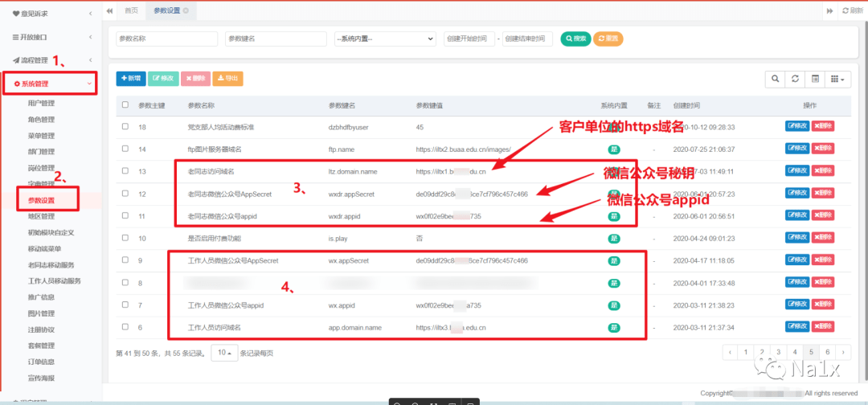
Task: Click the 刷新 refresh icon at top right
Action: 853,10
